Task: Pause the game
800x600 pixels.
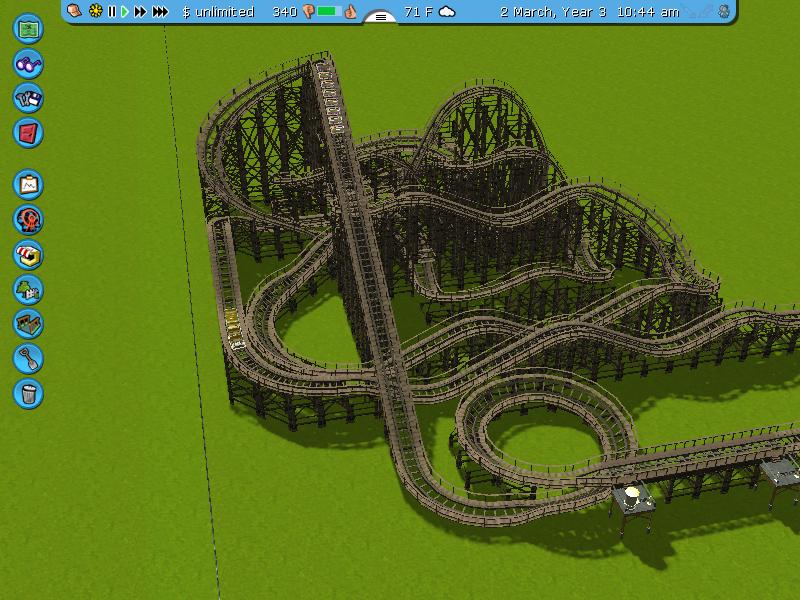Action: (112, 11)
